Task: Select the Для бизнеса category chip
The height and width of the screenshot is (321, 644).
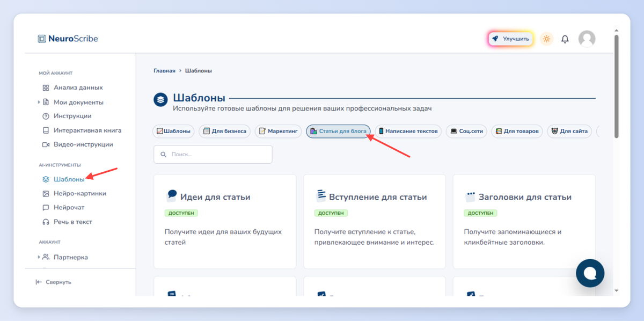Action: click(x=224, y=131)
